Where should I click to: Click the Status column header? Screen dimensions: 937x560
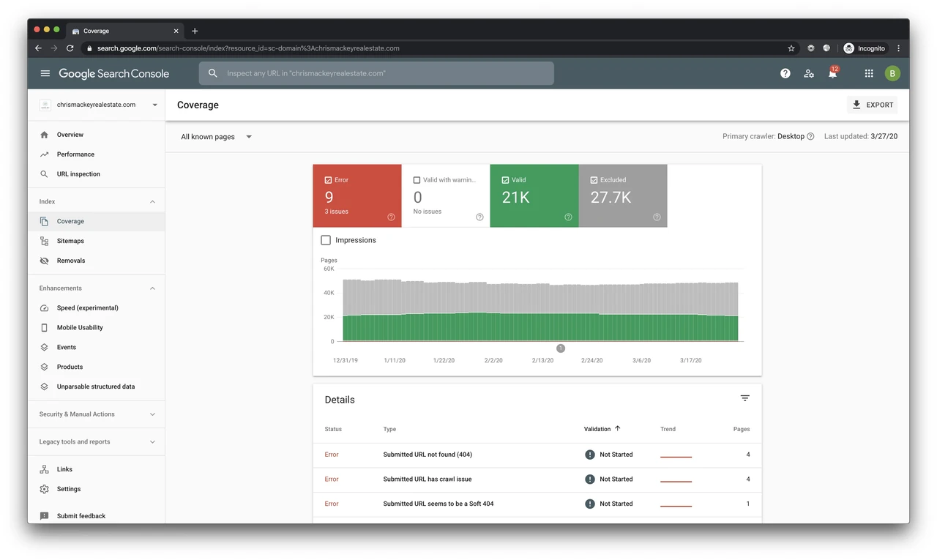pyautogui.click(x=333, y=429)
